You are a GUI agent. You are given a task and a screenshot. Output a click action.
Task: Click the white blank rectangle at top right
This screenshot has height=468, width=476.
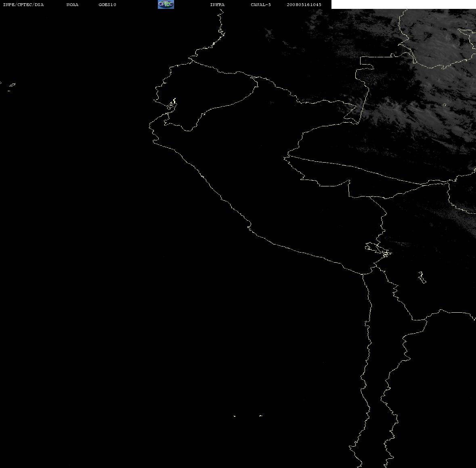403,4
